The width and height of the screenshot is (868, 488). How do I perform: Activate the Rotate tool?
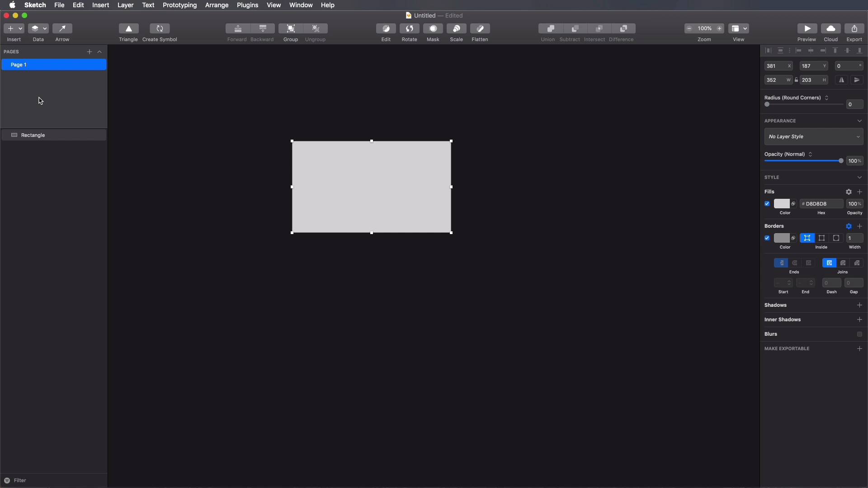410,28
